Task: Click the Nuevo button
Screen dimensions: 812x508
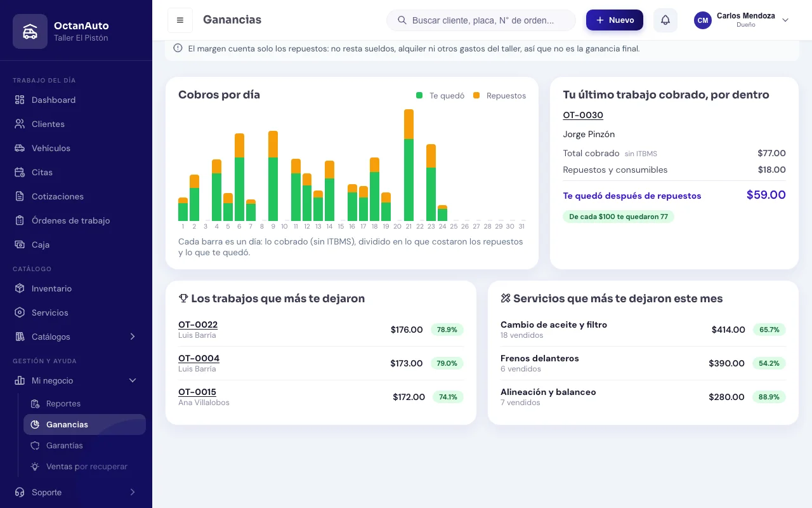Action: pyautogui.click(x=615, y=20)
